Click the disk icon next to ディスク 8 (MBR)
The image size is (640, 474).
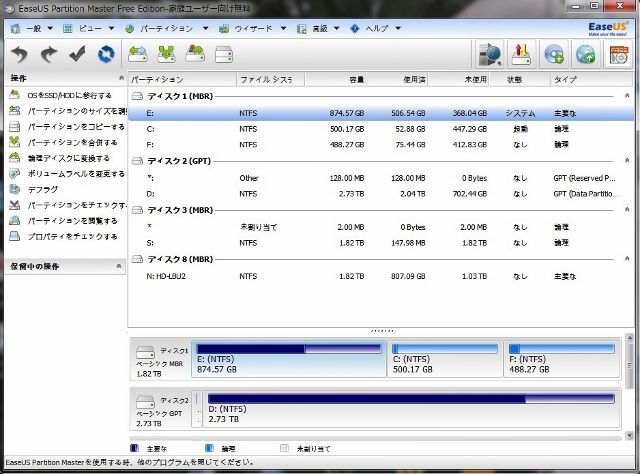[138, 259]
